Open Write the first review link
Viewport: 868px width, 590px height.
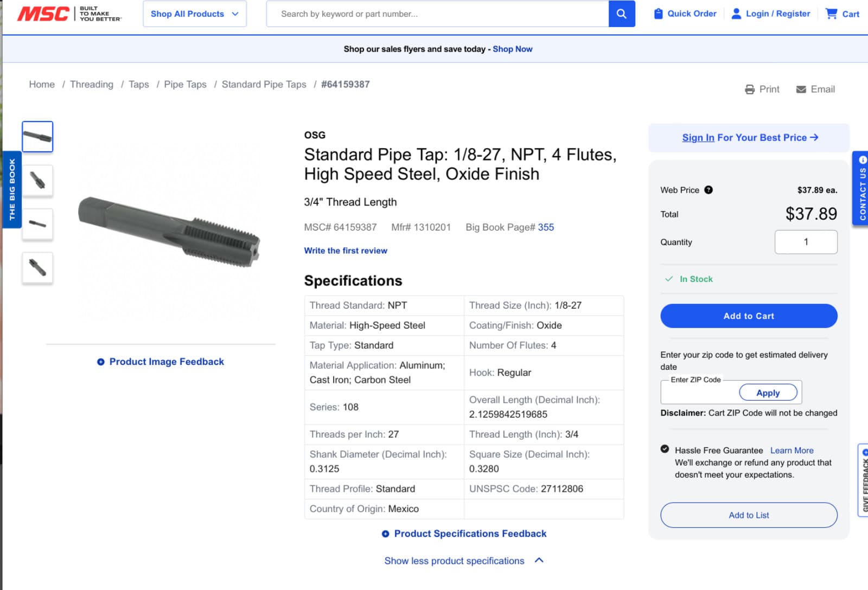pyautogui.click(x=346, y=251)
